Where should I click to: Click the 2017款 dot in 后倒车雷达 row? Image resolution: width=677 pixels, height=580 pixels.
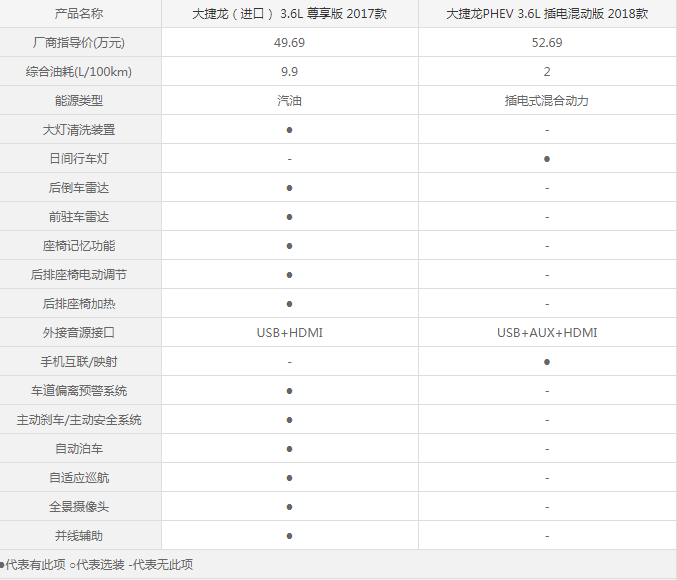[289, 188]
